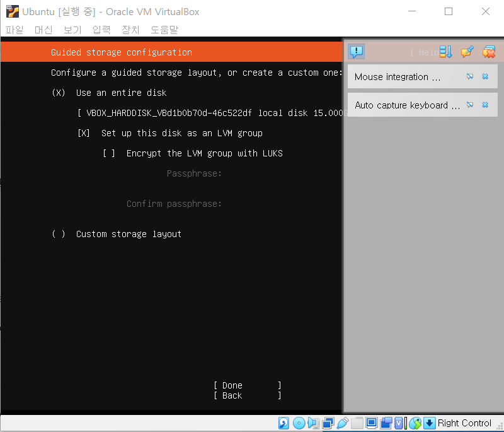The image size is (504, 432).
Task: Maximize the VirtualBox window
Action: point(449,11)
